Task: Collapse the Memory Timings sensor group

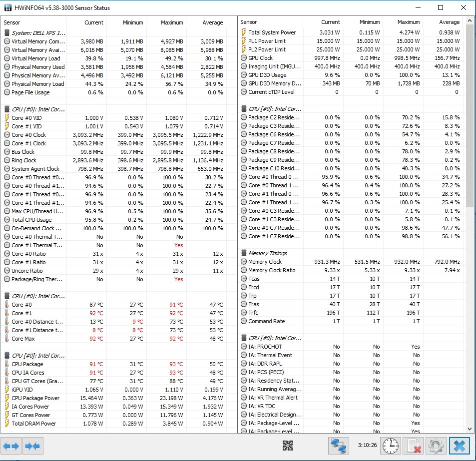Action: click(x=244, y=253)
